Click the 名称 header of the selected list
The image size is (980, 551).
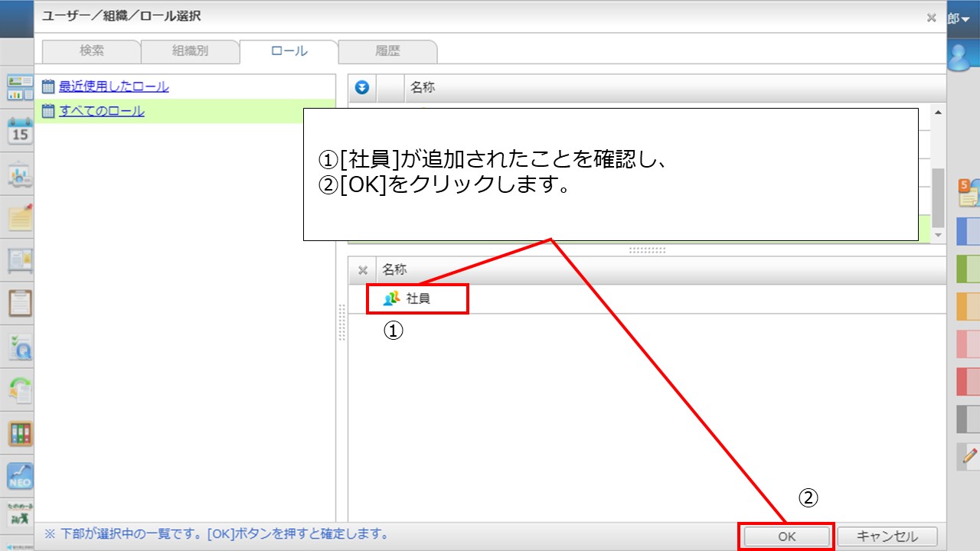pyautogui.click(x=394, y=269)
